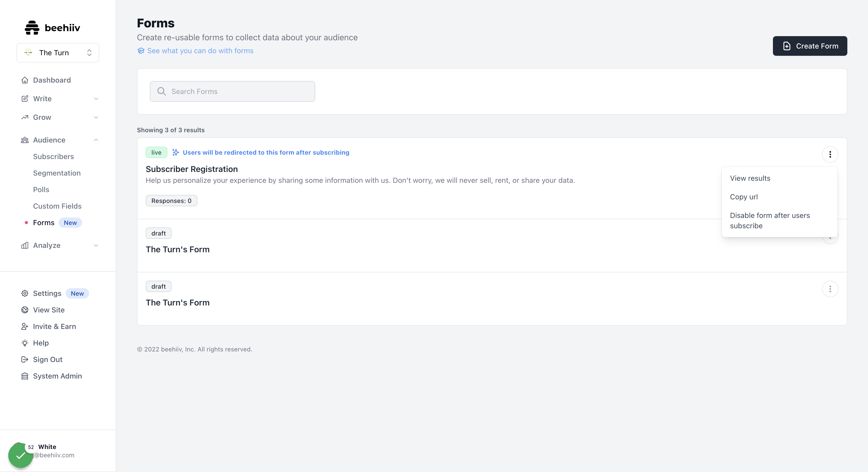This screenshot has height=472, width=868.
Task: Click the System Admin building icon
Action: (x=25, y=376)
